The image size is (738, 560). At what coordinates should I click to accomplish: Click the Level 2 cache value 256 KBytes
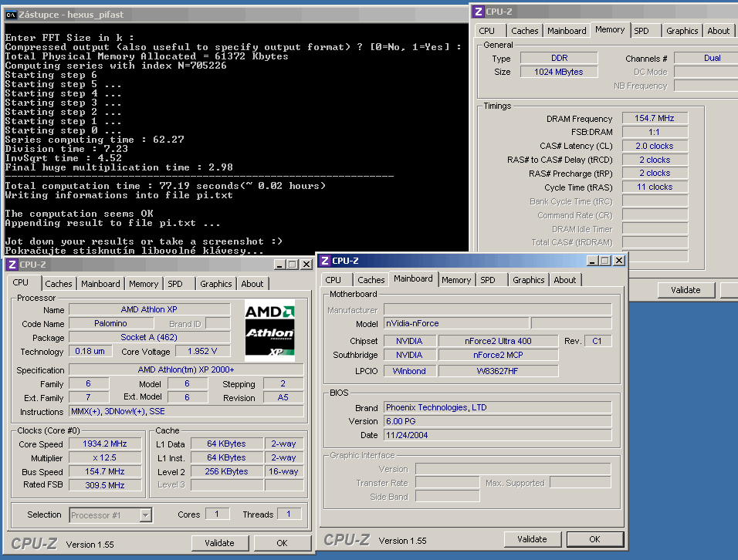click(x=226, y=471)
